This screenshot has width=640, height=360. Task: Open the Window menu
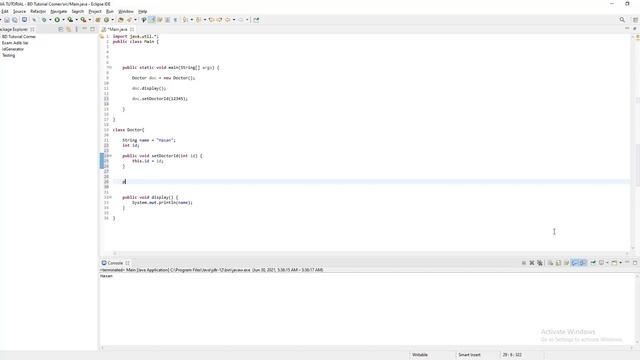(126, 11)
